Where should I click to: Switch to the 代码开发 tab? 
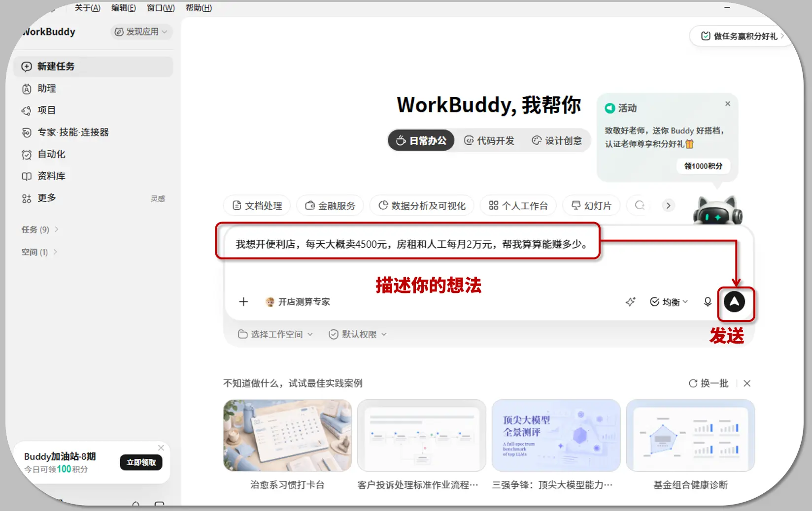coord(489,141)
